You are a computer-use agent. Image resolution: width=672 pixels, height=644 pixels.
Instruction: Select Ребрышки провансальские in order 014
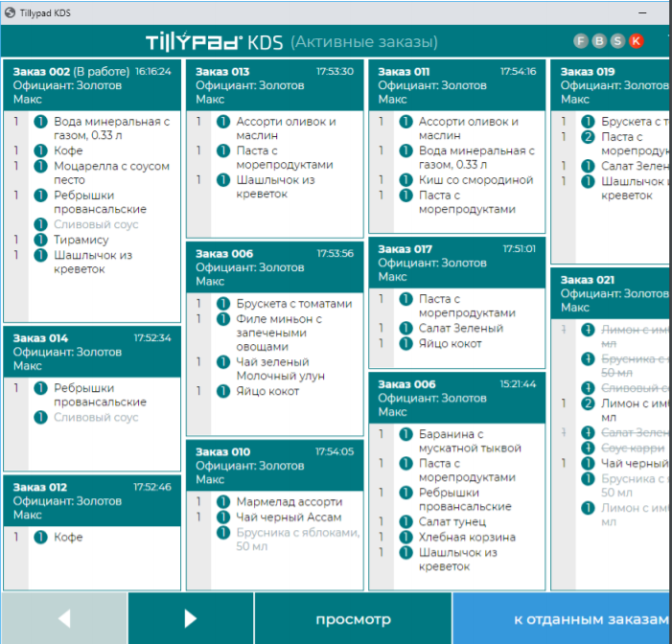point(100,395)
